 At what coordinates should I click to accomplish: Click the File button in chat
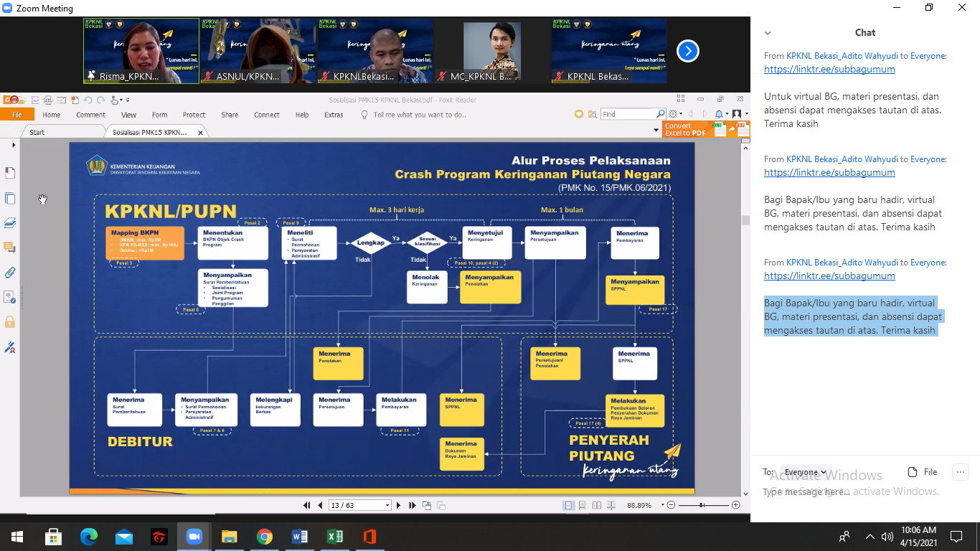click(x=923, y=472)
